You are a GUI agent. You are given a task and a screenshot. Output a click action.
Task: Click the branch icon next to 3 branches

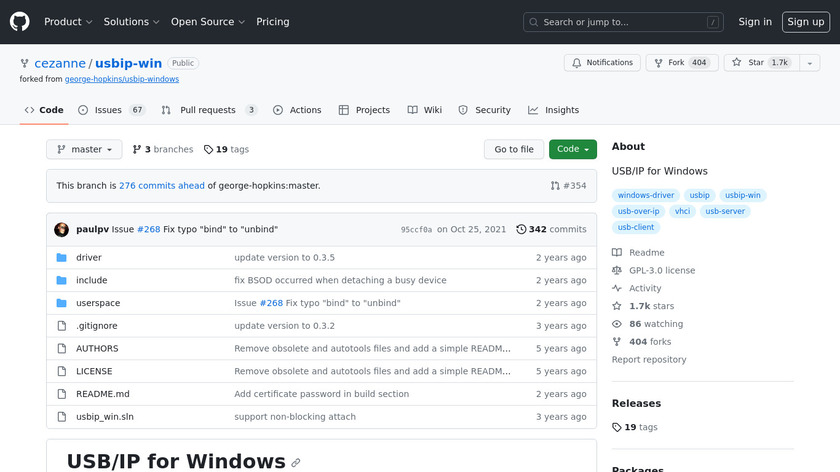137,149
